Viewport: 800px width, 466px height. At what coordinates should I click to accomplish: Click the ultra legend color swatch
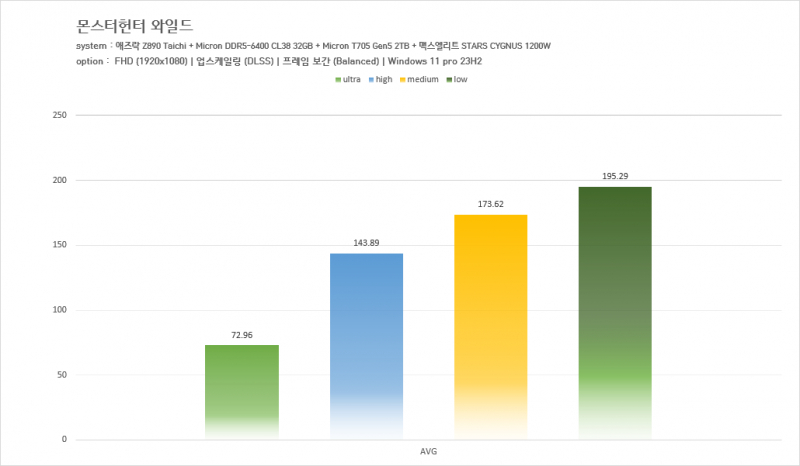coord(337,79)
